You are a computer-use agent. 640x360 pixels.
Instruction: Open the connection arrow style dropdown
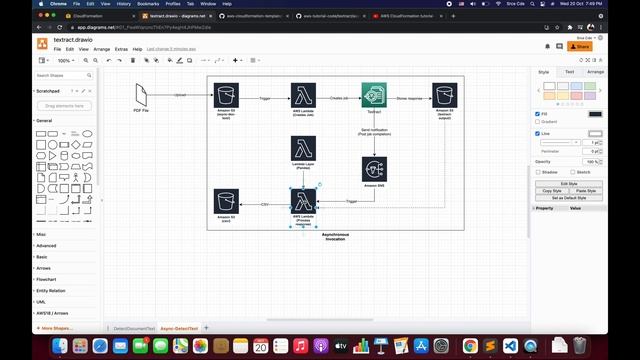click(204, 60)
